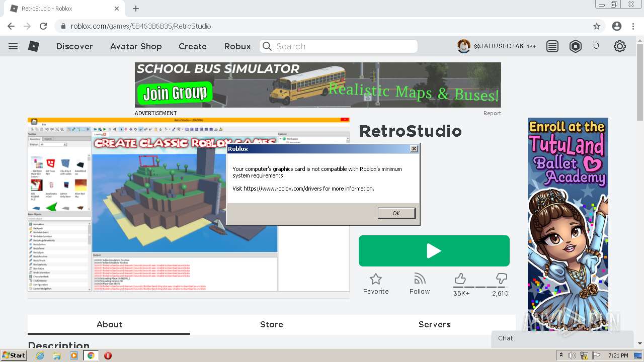
Task: Click the volume icon in system tray
Action: [x=573, y=355]
